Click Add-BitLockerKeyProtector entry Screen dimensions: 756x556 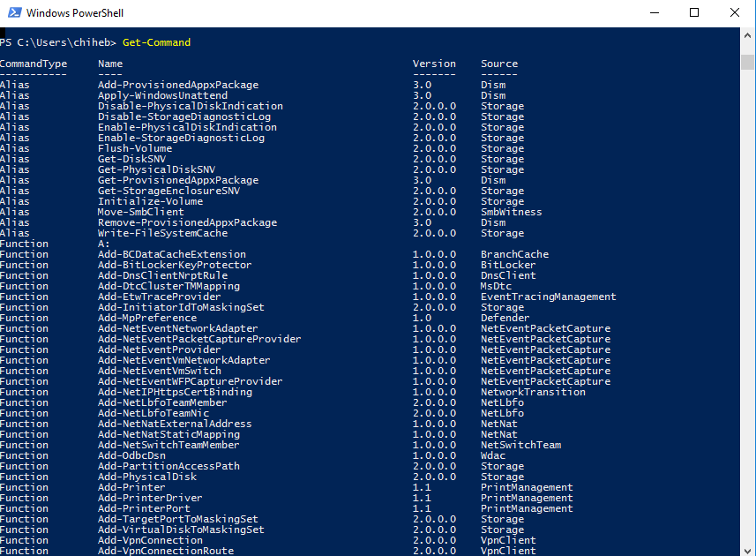tap(175, 266)
